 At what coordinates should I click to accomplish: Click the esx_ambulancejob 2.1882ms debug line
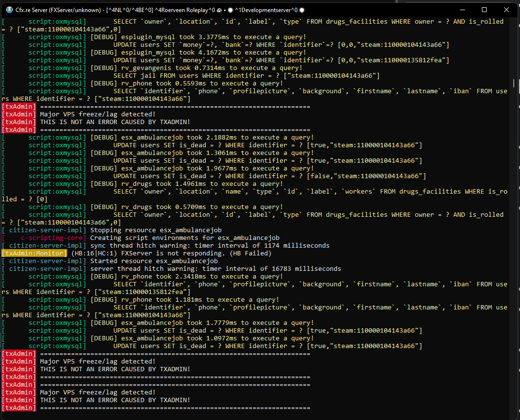coord(202,138)
